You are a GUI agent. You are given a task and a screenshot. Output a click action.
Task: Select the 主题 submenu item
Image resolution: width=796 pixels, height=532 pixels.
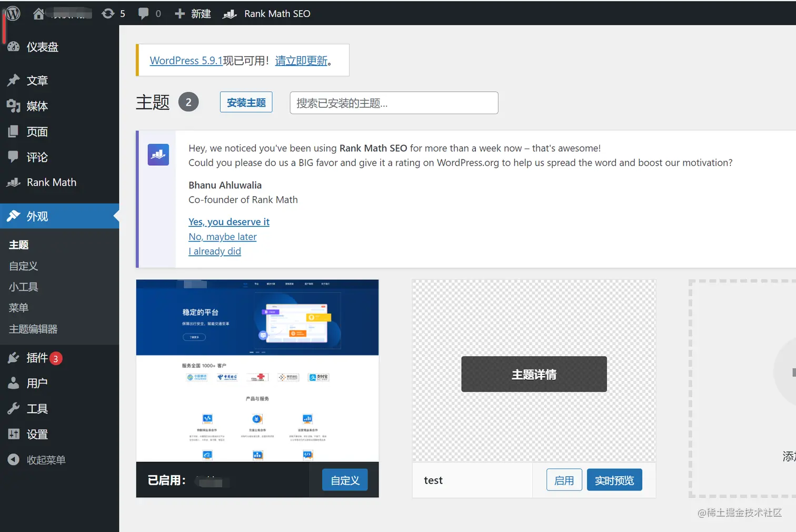coord(19,245)
